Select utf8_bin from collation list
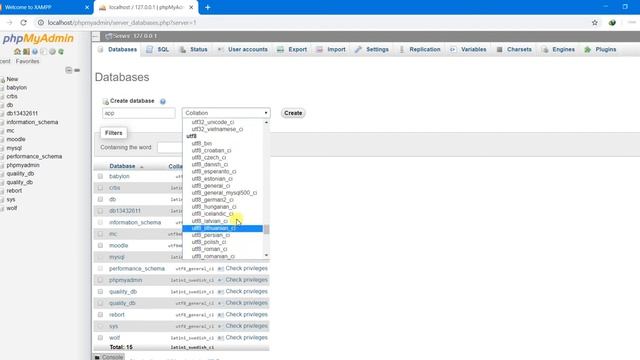 click(x=202, y=144)
